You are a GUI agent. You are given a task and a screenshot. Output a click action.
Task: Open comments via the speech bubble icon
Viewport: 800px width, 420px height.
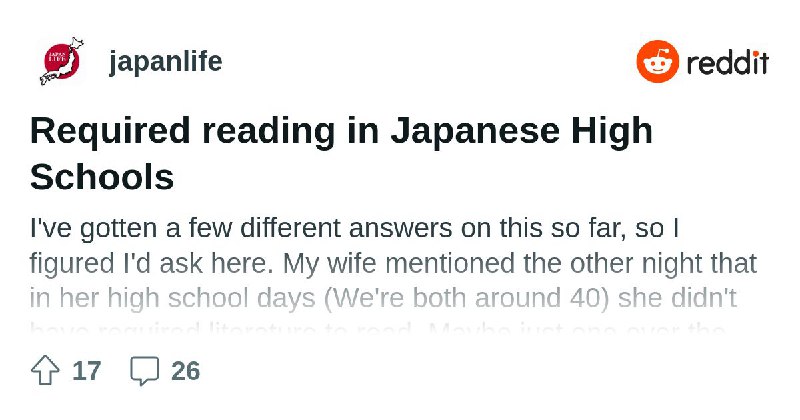(x=144, y=370)
